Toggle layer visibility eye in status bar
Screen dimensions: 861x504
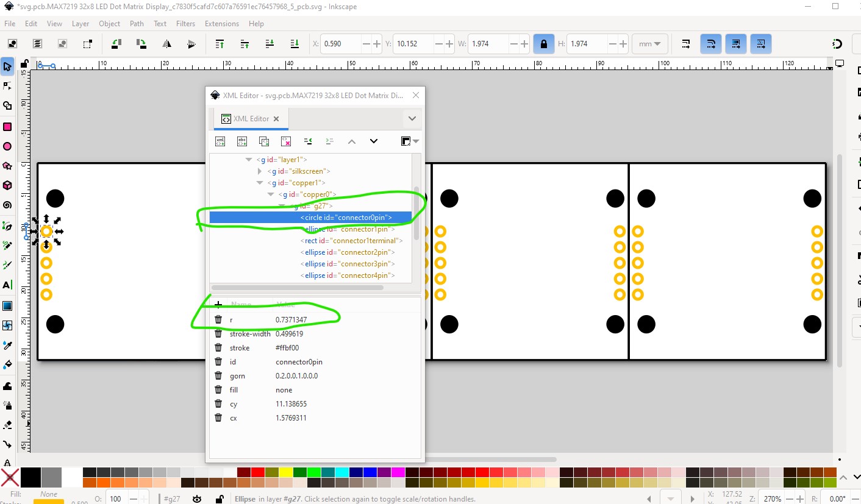pyautogui.click(x=197, y=499)
